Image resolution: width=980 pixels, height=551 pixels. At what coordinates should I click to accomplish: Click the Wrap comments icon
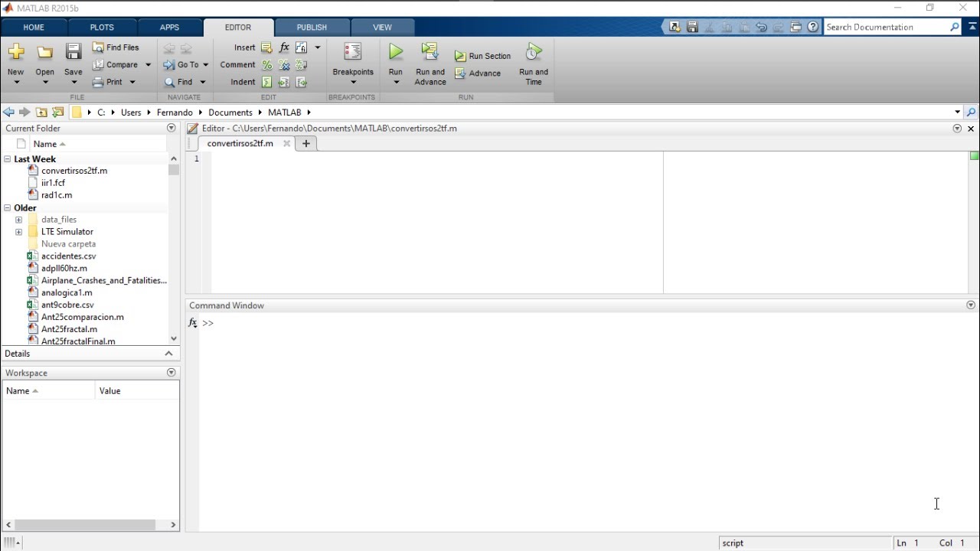coord(302,65)
